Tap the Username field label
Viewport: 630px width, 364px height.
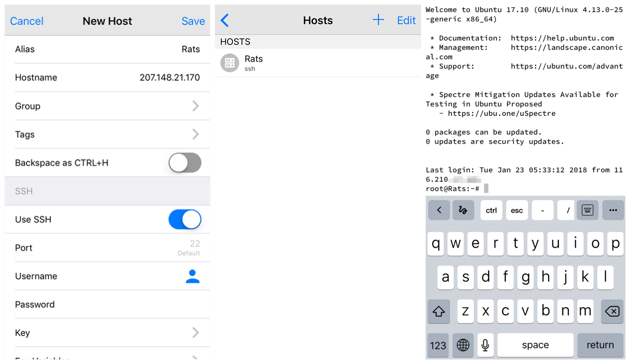coord(36,276)
